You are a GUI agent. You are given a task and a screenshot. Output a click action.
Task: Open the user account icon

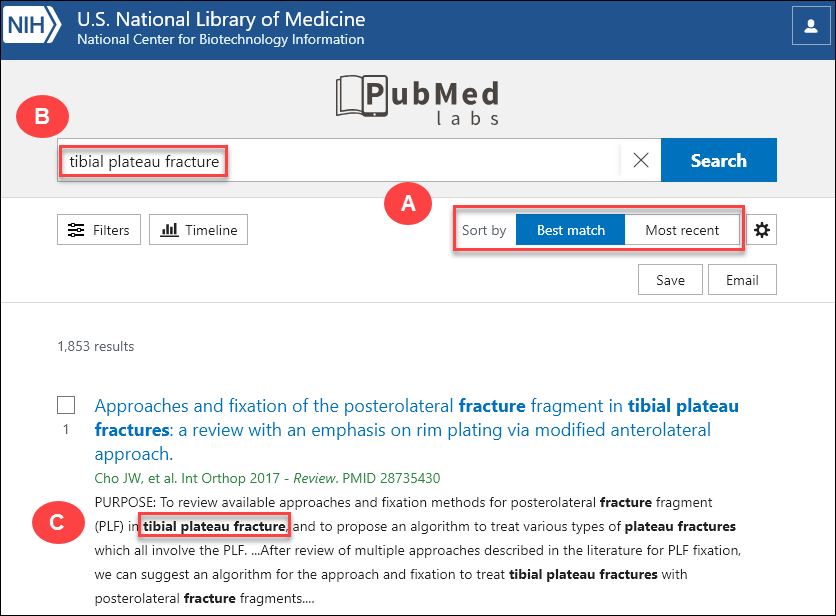(805, 27)
